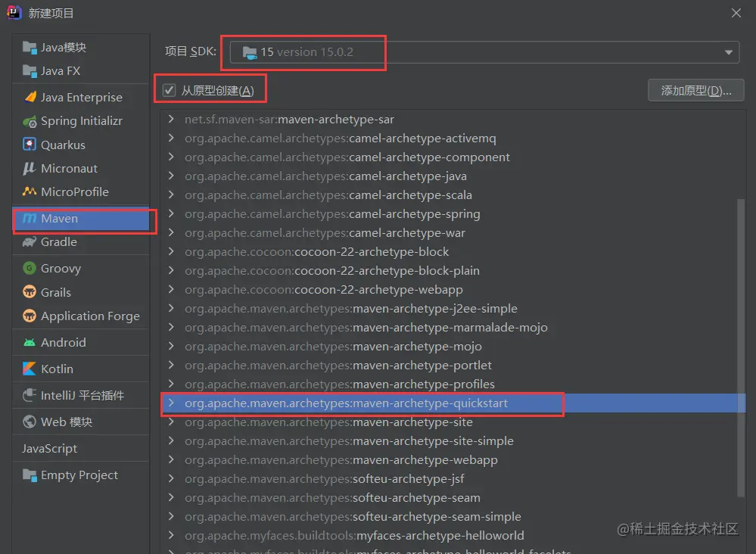Choose the Kotlin K icon

[x=30, y=369]
